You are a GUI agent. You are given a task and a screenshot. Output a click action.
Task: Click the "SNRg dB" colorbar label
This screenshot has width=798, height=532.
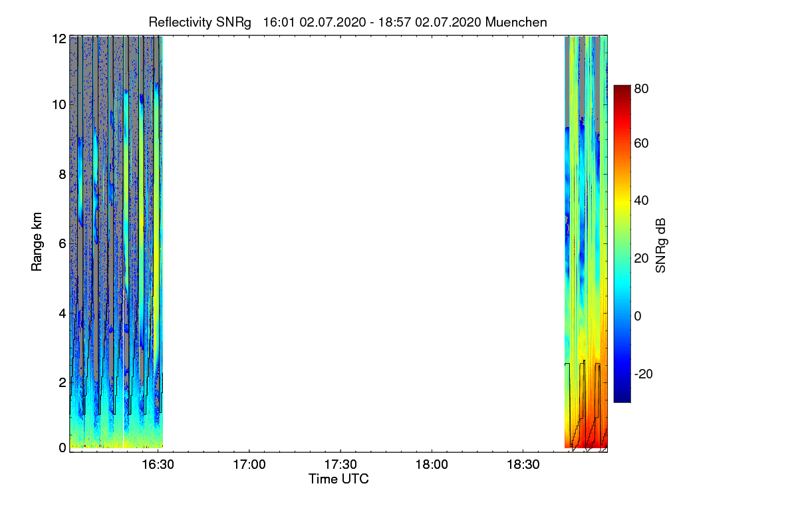[660, 245]
